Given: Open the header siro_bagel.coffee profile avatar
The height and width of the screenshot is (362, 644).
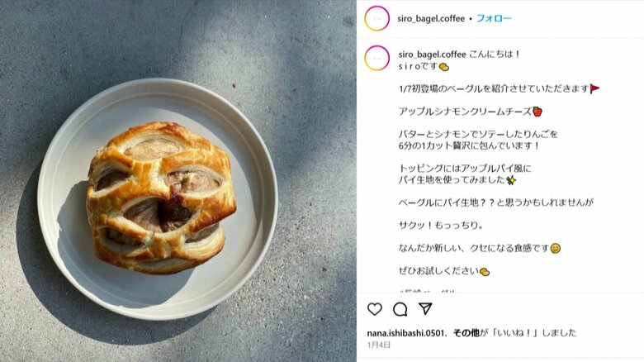Looking at the screenshot, I should point(376,18).
